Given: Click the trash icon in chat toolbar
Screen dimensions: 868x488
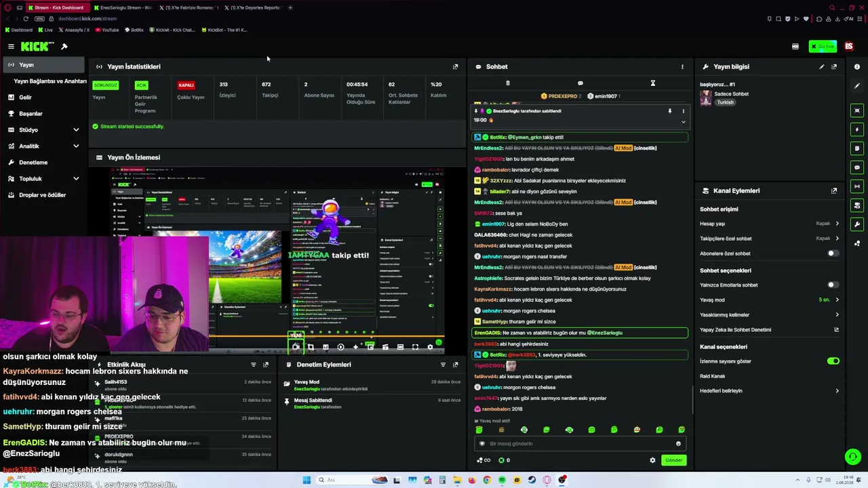Looking at the screenshot, I should point(507,83).
